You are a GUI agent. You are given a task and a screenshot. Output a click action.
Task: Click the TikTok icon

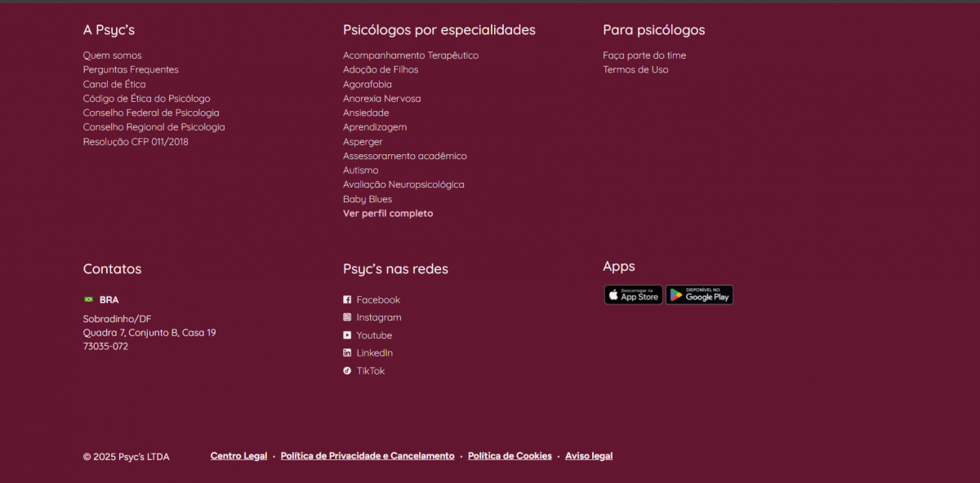[347, 370]
